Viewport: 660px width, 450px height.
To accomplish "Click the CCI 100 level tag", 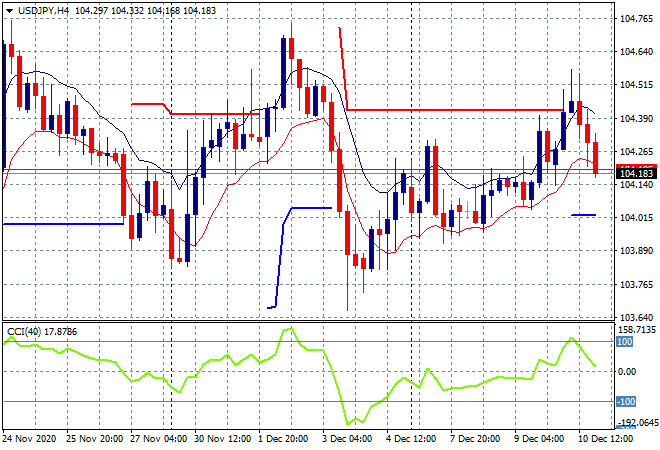I will 625,341.
